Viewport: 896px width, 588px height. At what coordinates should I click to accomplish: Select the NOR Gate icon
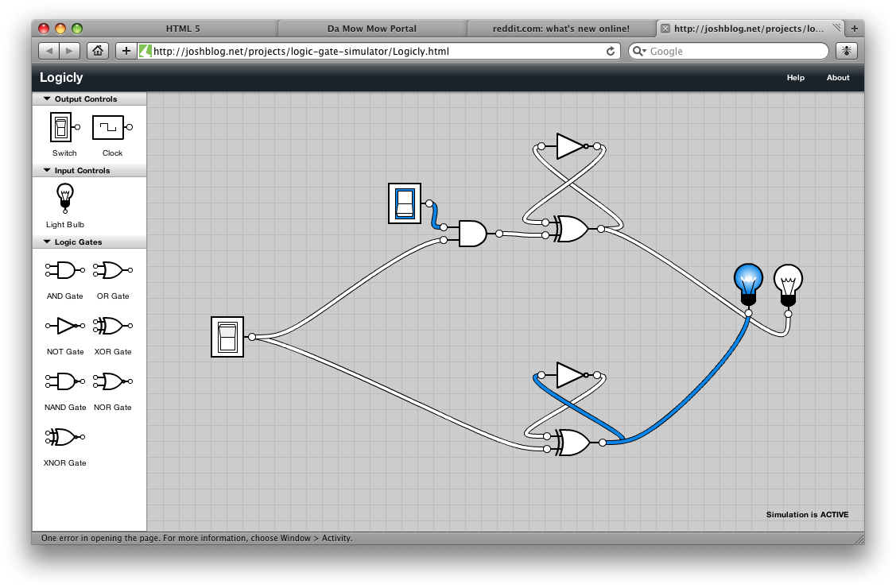(112, 381)
